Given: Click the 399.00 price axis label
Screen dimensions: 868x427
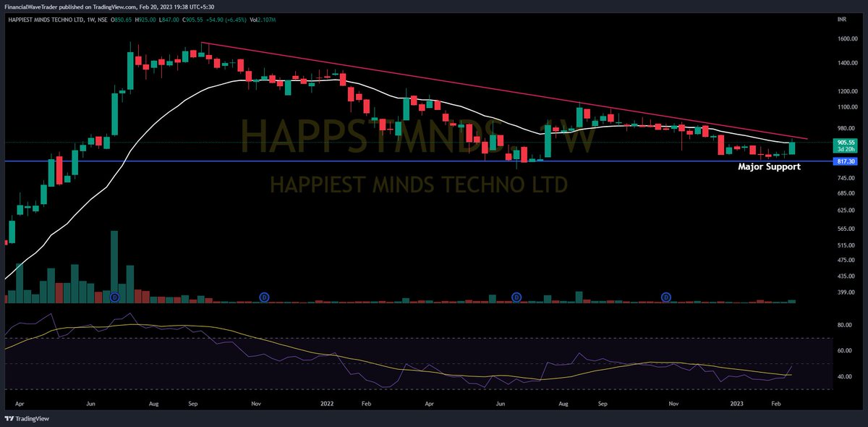Looking at the screenshot, I should coord(846,292).
